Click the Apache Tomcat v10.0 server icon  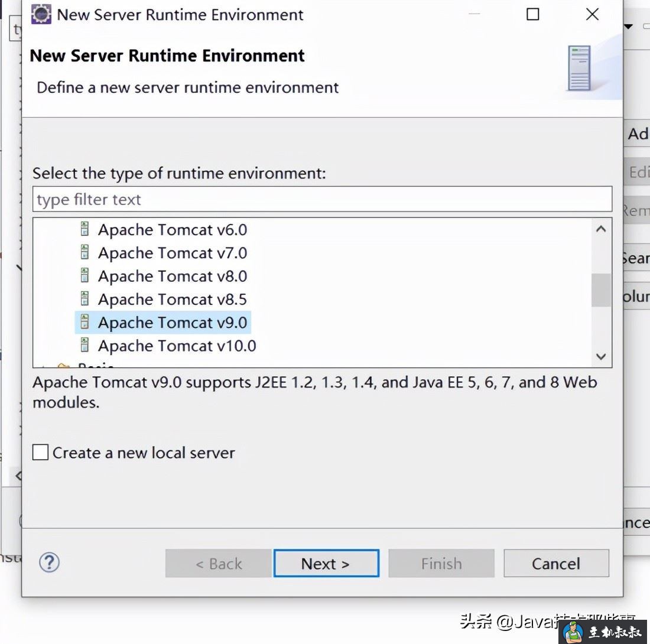click(84, 345)
